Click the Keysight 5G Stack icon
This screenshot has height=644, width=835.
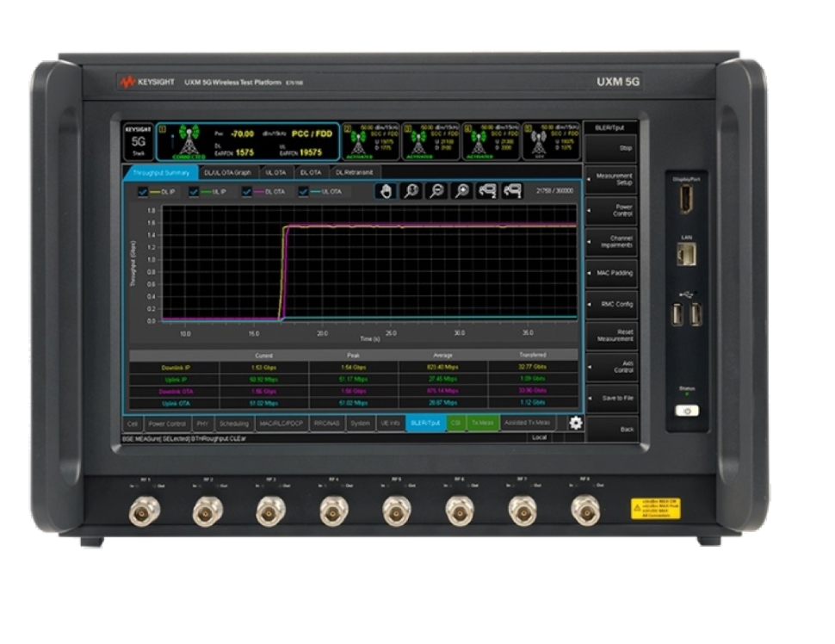coord(139,142)
